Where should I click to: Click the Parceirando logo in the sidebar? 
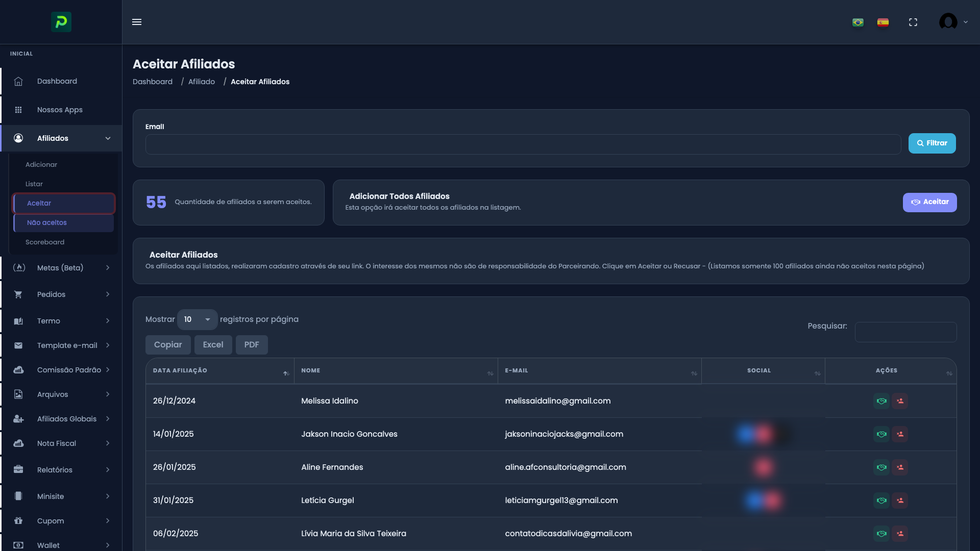pyautogui.click(x=61, y=22)
